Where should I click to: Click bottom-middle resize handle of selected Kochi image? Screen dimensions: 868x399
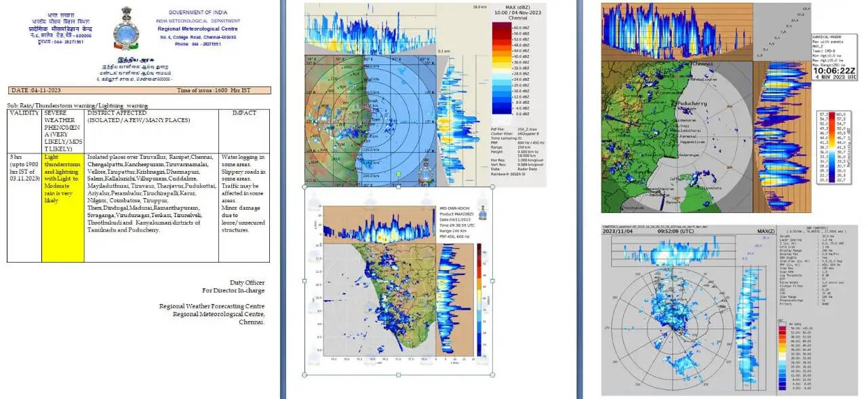(399, 374)
